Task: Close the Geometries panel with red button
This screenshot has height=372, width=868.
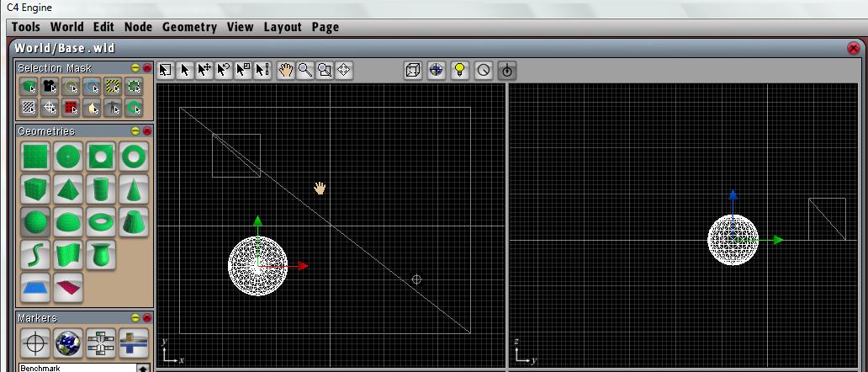Action: click(146, 131)
